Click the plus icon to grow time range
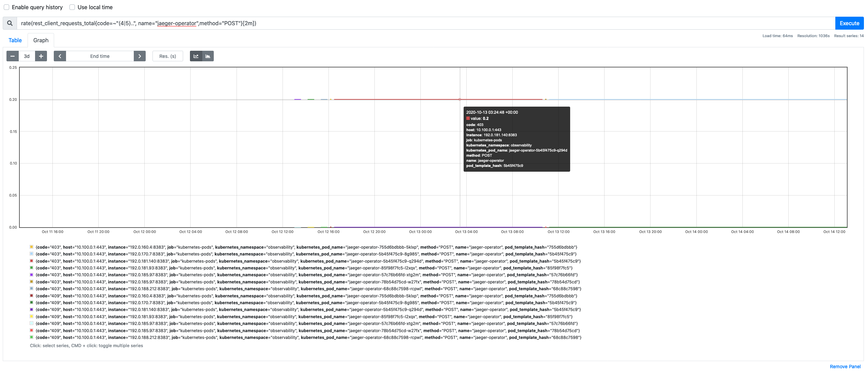Image resolution: width=868 pixels, height=373 pixels. pos(41,56)
